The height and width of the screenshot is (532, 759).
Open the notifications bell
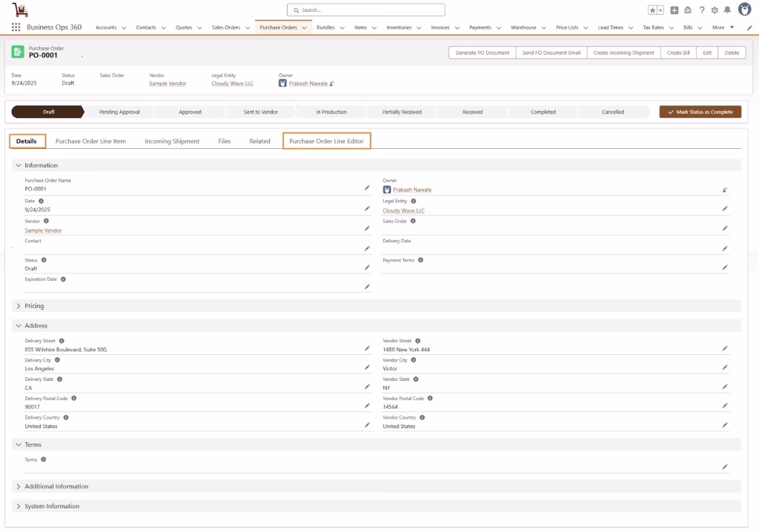[x=727, y=10]
